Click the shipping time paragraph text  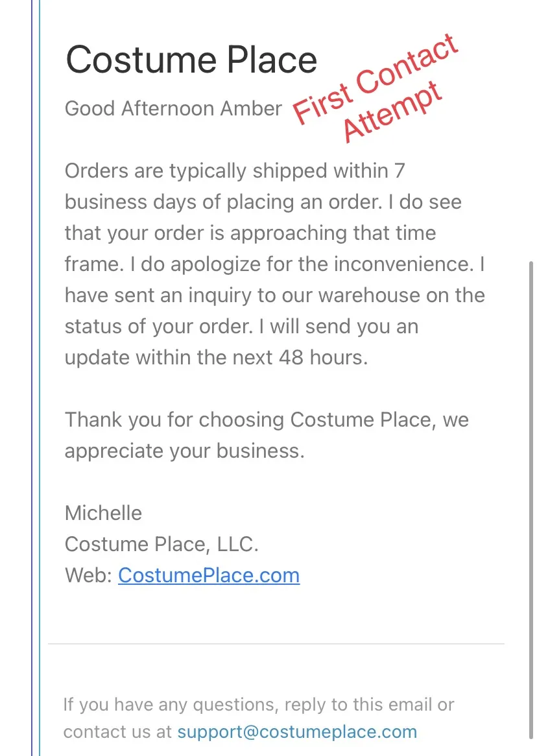(274, 265)
